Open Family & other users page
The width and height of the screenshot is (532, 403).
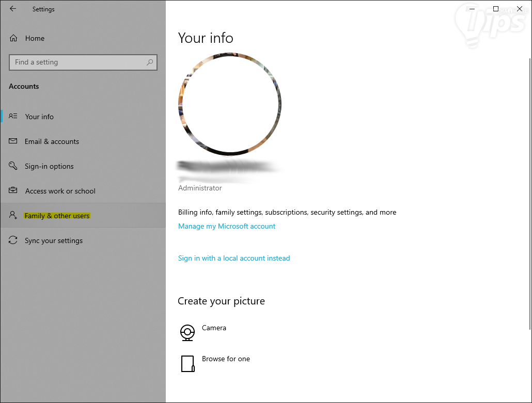(57, 216)
